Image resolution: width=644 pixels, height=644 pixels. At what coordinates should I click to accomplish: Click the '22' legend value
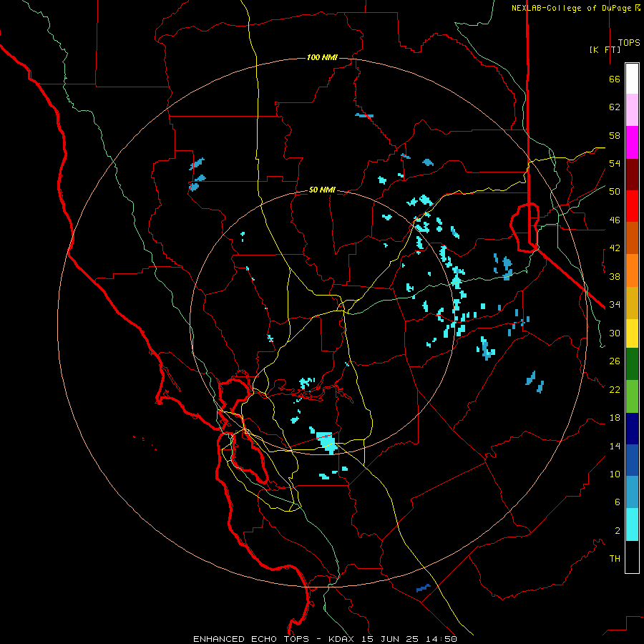coord(615,390)
